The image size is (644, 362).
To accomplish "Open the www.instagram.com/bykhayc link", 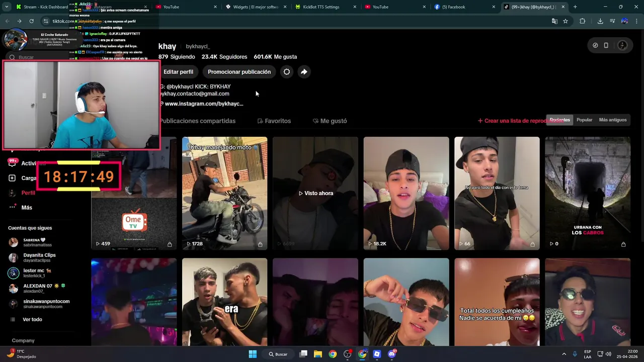I will click(204, 104).
